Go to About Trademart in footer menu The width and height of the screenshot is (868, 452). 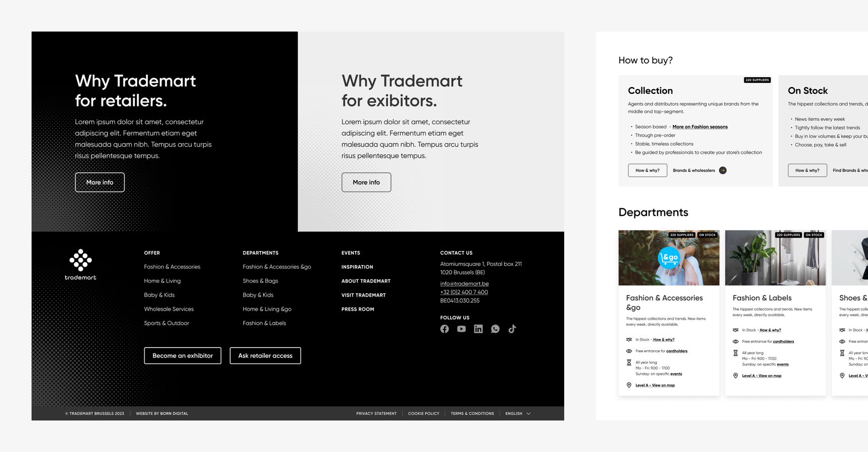tap(366, 281)
